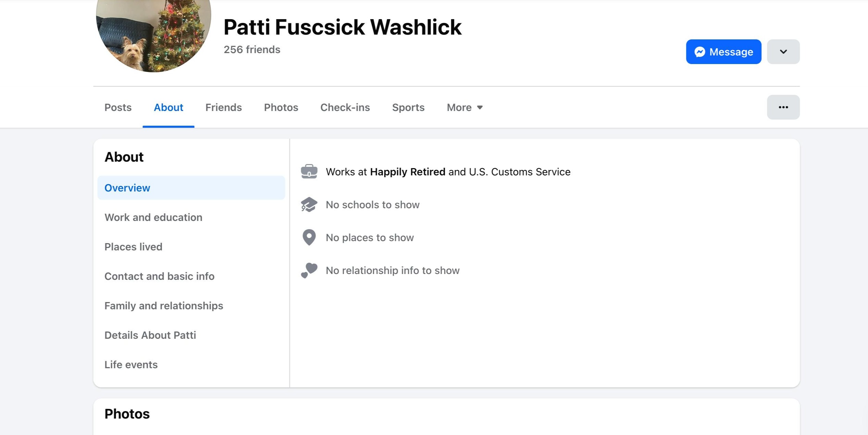Select Places lived in About sidebar
Viewport: 868px width, 435px height.
coord(133,247)
